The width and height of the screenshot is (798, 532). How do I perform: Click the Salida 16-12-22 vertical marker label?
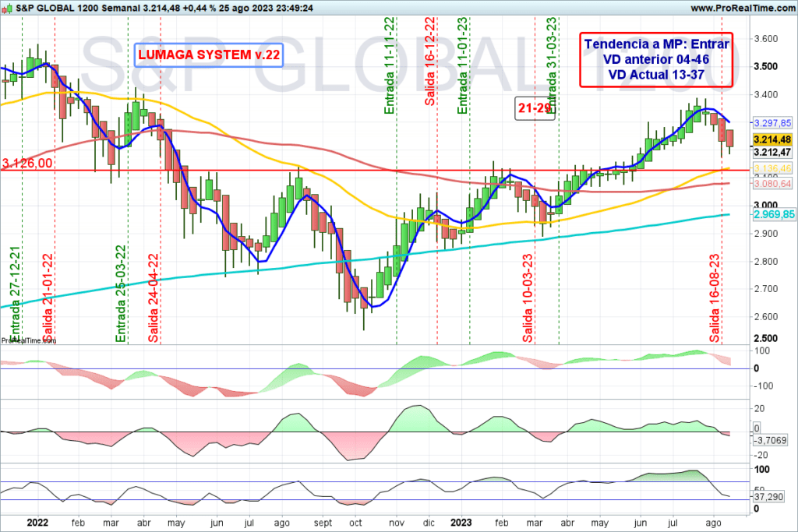pos(430,61)
